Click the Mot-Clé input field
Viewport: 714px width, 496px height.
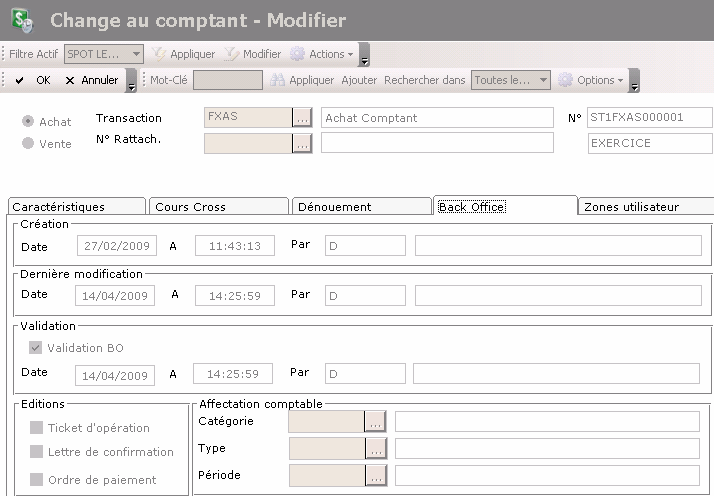click(x=227, y=80)
